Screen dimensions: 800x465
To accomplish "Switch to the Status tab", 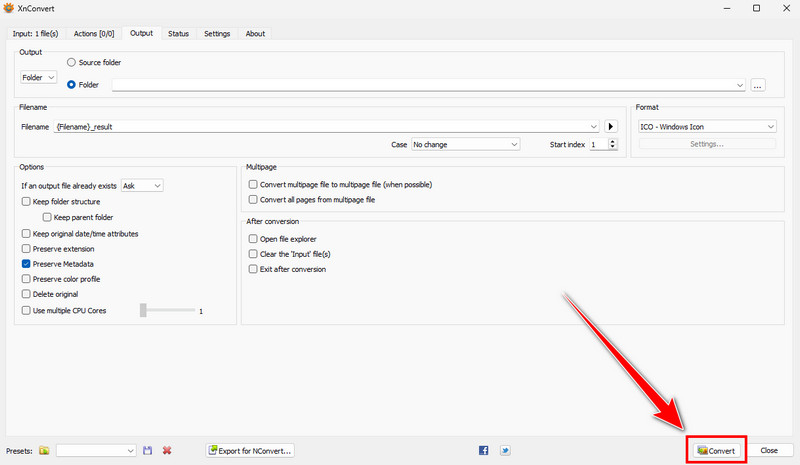I will [178, 33].
